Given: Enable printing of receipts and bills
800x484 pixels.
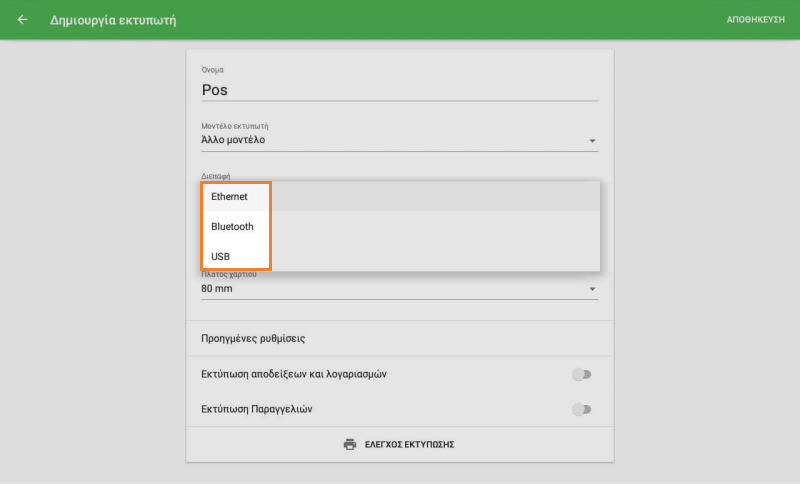Looking at the screenshot, I should pyautogui.click(x=581, y=375).
